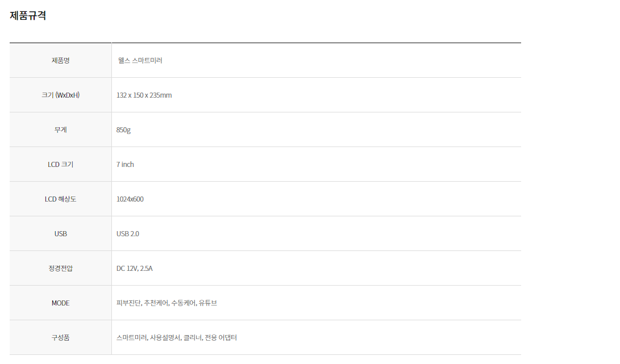Click the DC 12V, 2.5A value
Screen dimensions: 620x364
[134, 268]
